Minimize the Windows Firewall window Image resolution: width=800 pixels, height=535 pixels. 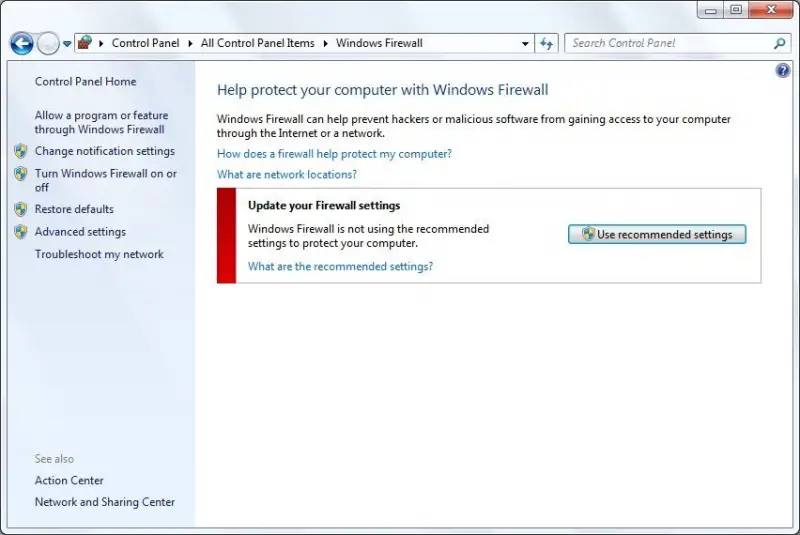pos(711,10)
